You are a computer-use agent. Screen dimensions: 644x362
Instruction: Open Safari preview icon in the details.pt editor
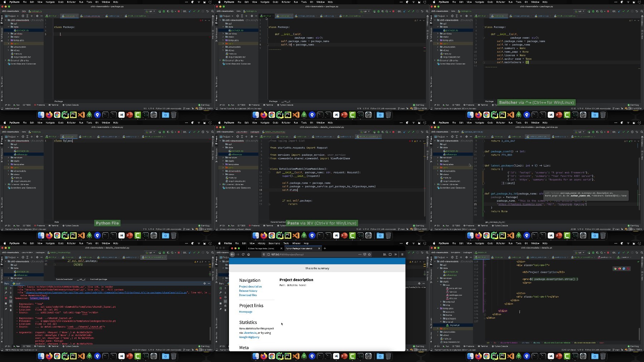[624, 268]
